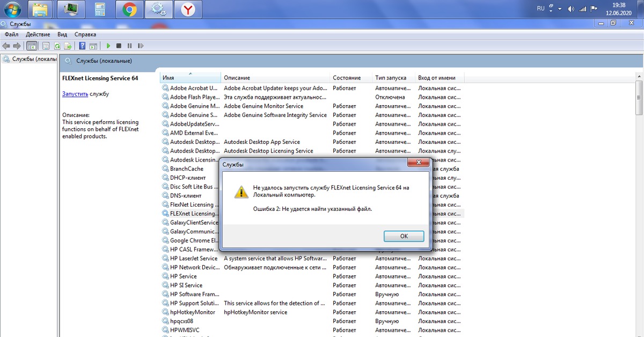Select Службы (локальные) in the left tree
Viewport: 644px width, 337px height.
pos(30,59)
